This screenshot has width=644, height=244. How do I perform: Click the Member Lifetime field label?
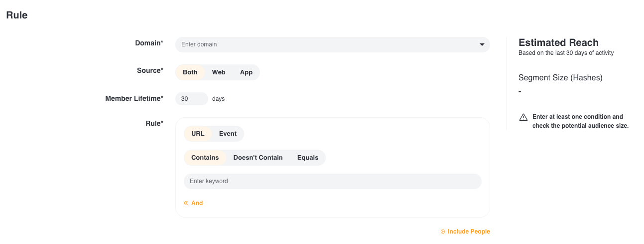pos(134,99)
